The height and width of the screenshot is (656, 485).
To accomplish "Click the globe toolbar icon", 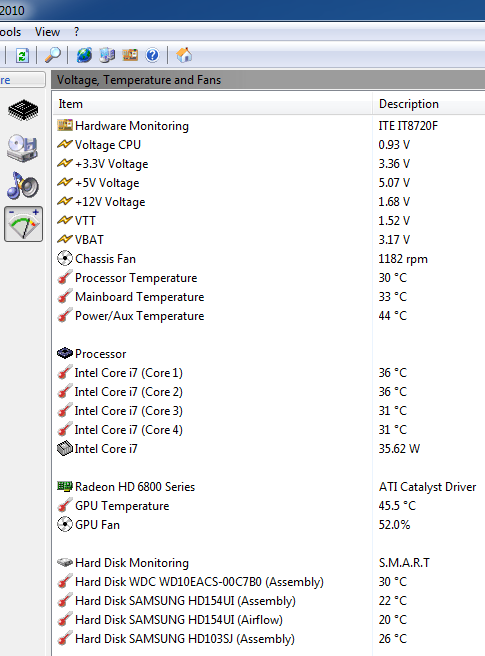I will 84,55.
